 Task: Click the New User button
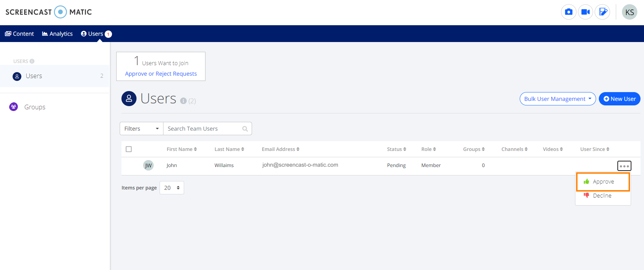(619, 99)
